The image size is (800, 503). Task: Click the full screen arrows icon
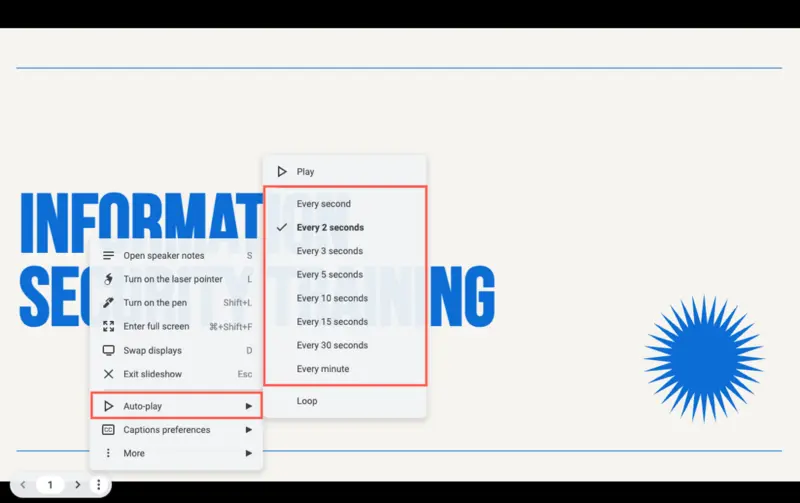click(108, 326)
